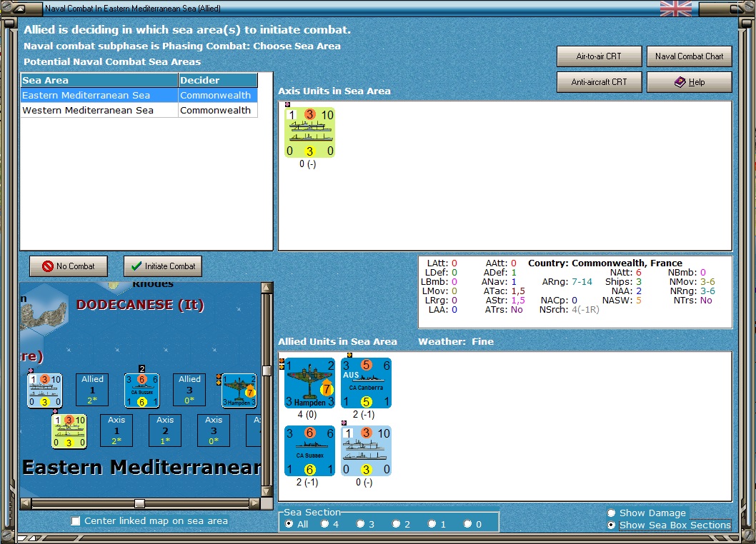Click the 2 (-1) value under CA Canberra
Image resolution: width=756 pixels, height=544 pixels.
364,414
